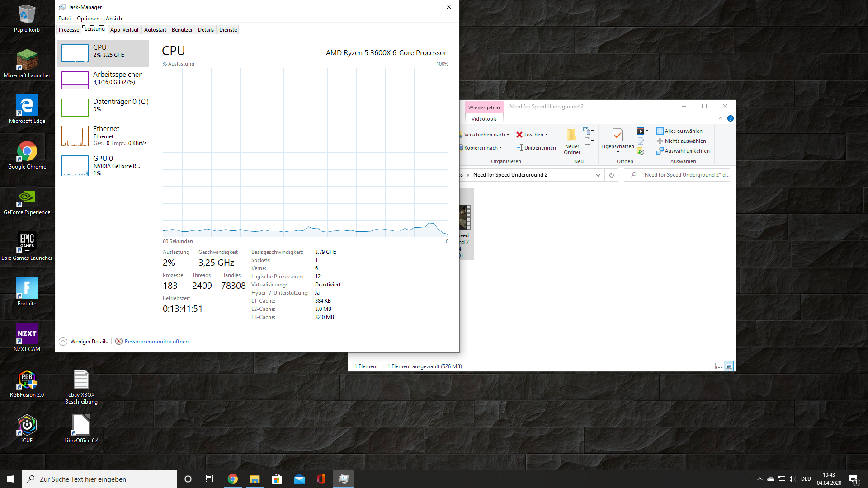This screenshot has width=868, height=488.
Task: Expand the address bar history dropdown
Action: [598, 175]
